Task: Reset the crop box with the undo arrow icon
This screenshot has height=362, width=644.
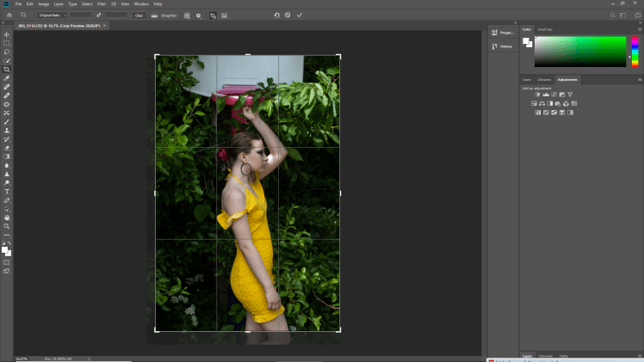Action: point(276,15)
